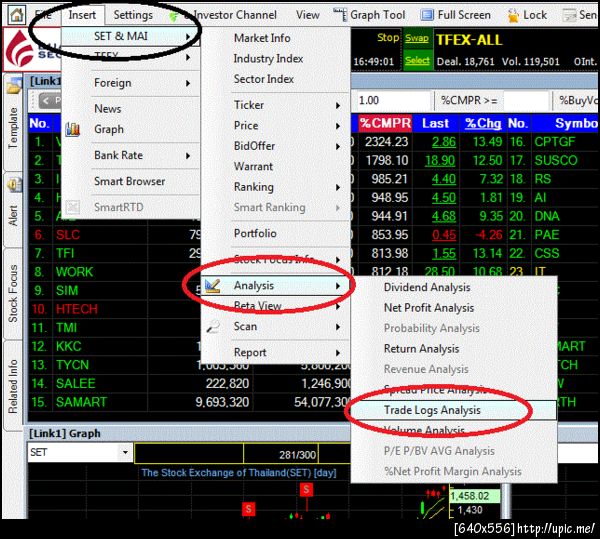Expand the SET & MAI submenu
Image resolution: width=600 pixels, height=539 pixels.
(x=130, y=36)
